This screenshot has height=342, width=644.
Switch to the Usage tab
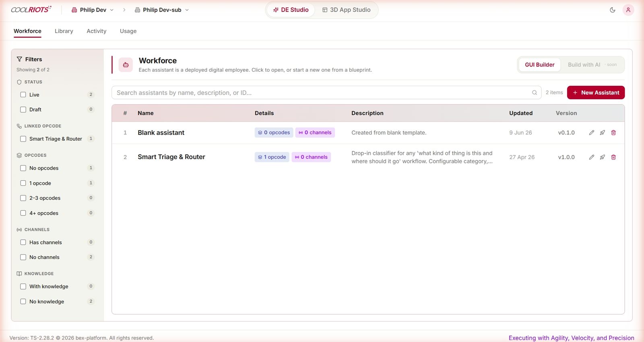pos(128,31)
